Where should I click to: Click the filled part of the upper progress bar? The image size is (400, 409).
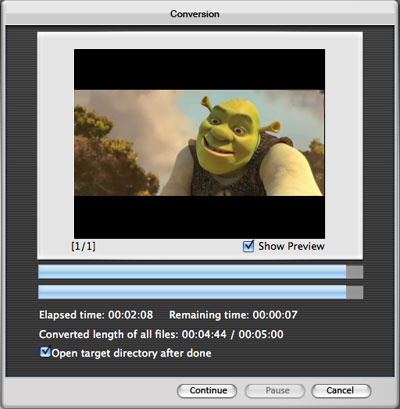point(192,272)
